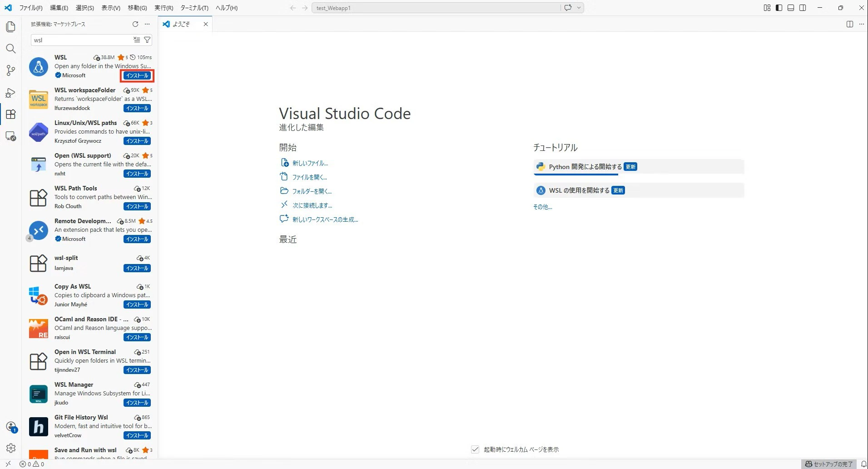Open the Search view in activity bar
Viewport: 868px width, 469px height.
point(11,49)
